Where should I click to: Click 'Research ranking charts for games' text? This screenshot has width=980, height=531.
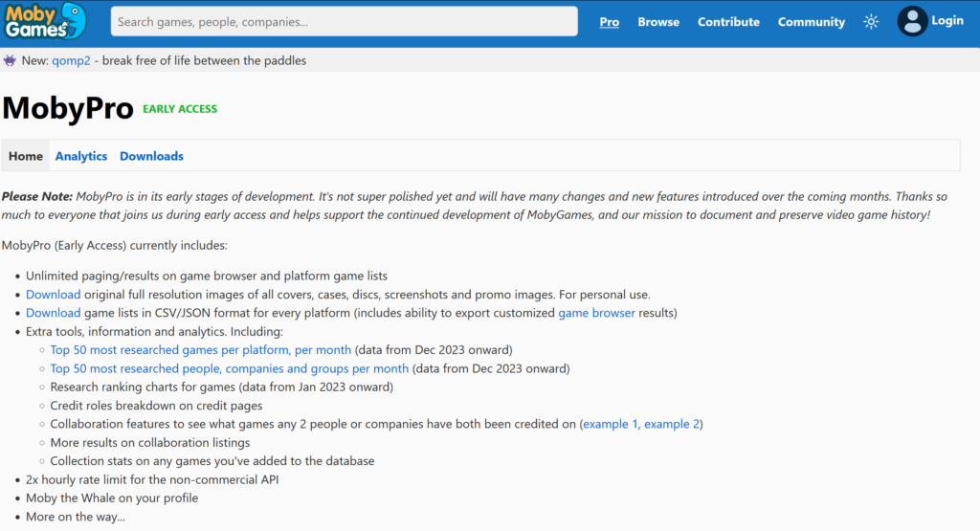(x=222, y=387)
